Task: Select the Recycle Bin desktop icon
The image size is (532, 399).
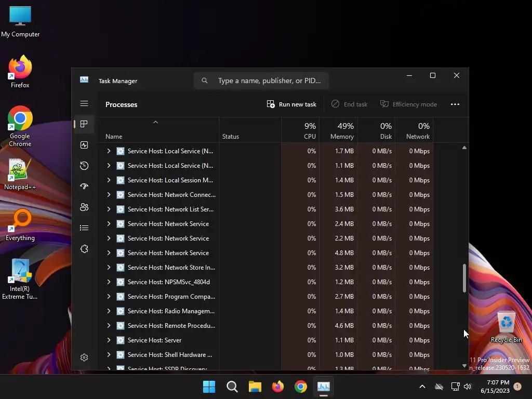Action: click(x=506, y=327)
